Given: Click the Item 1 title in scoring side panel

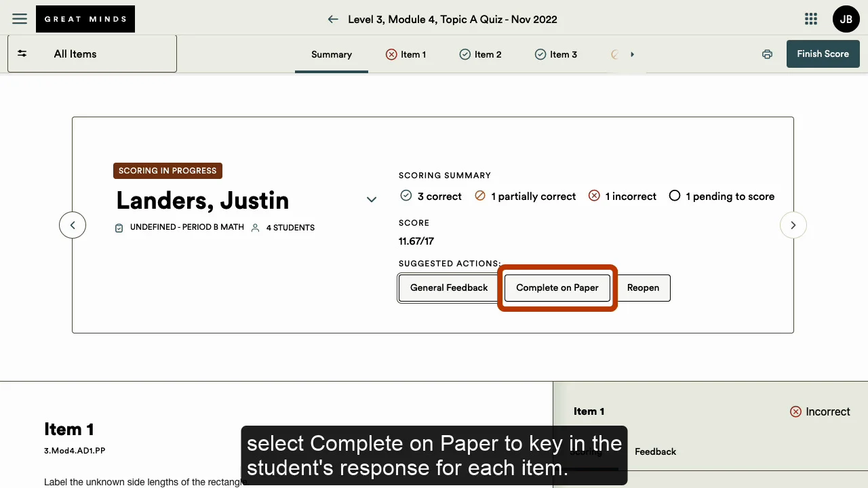Looking at the screenshot, I should [x=589, y=411].
